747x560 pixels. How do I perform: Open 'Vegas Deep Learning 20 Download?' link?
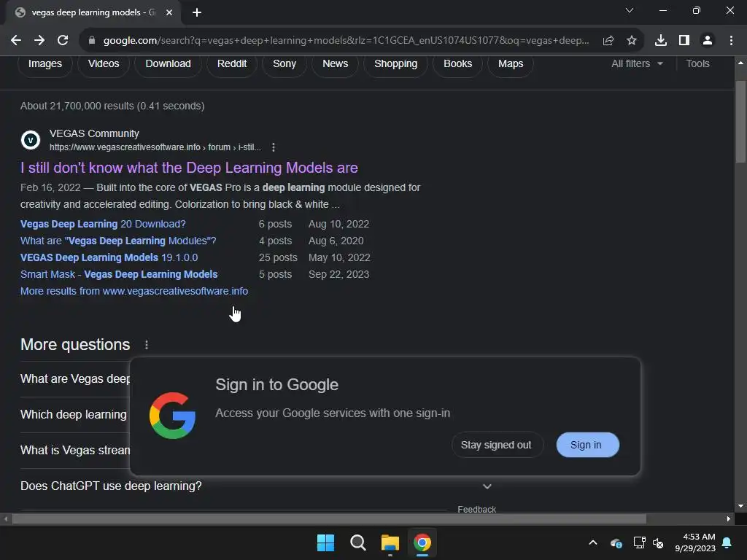(x=103, y=224)
